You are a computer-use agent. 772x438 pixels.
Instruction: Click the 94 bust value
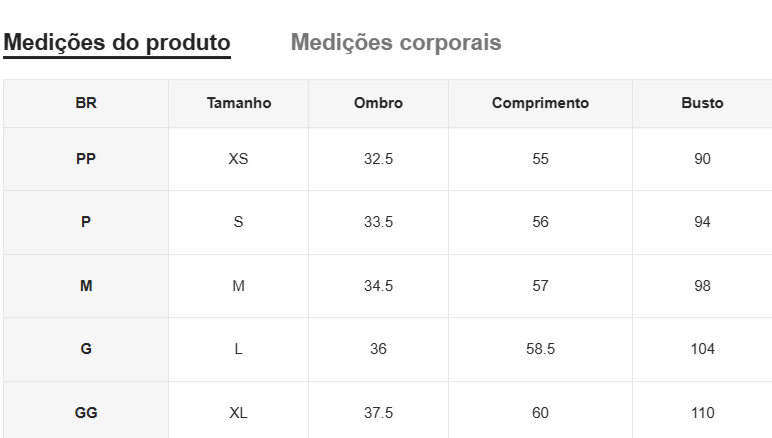(x=702, y=222)
